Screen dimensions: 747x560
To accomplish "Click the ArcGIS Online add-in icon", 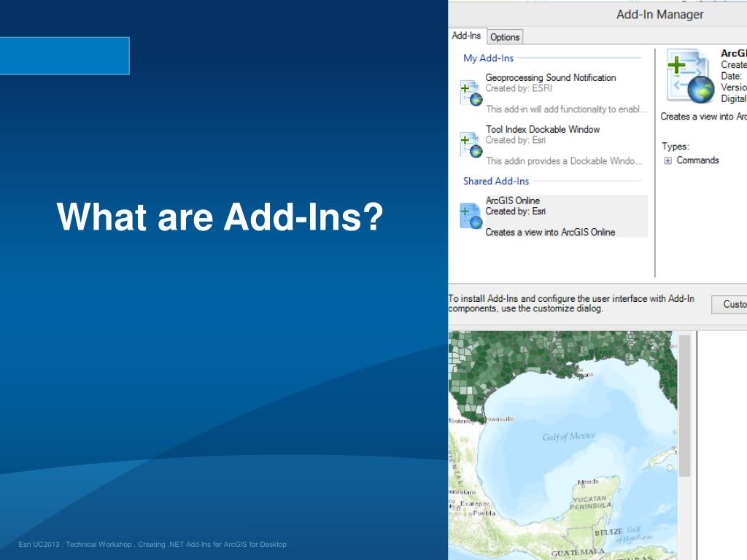I will click(x=471, y=216).
